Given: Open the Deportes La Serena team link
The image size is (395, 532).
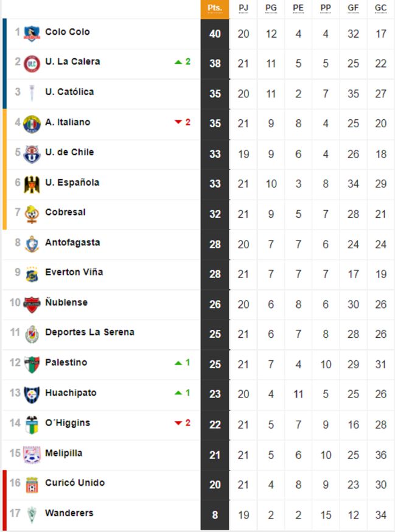Looking at the screenshot, I should click(x=89, y=332).
